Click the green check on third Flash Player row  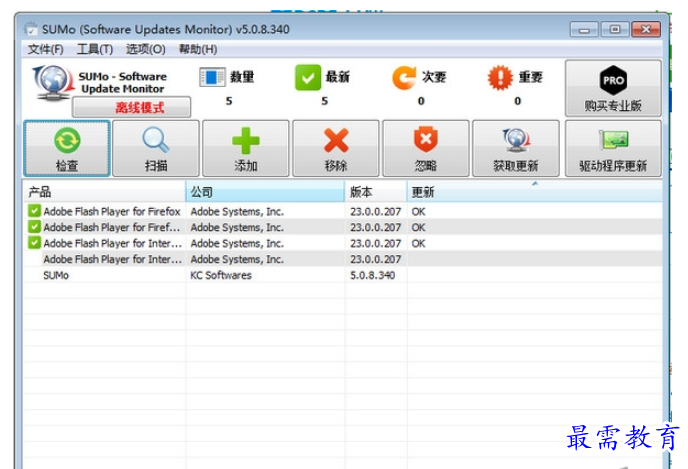34,243
